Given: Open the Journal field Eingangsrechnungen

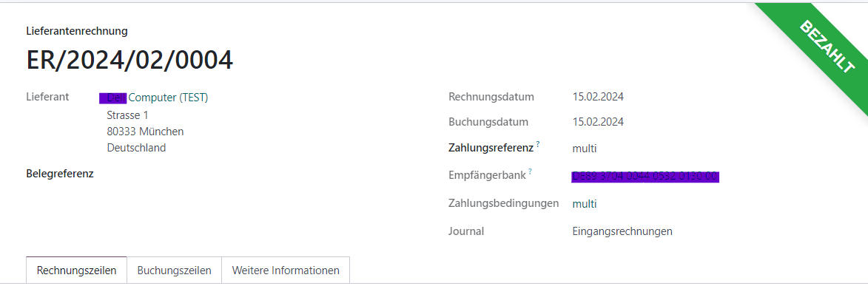Looking at the screenshot, I should click(622, 231).
